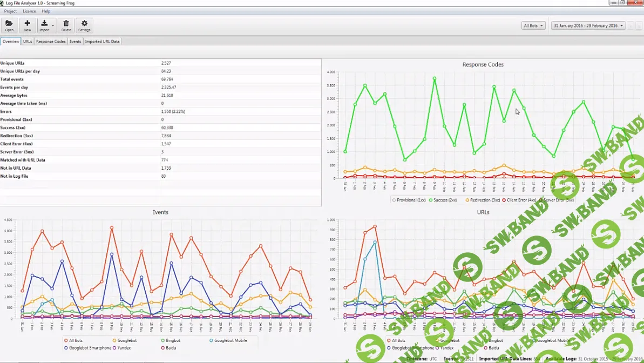This screenshot has height=363, width=644.
Task: Expand the Import button's dropdown arrow
Action: (x=52, y=25)
